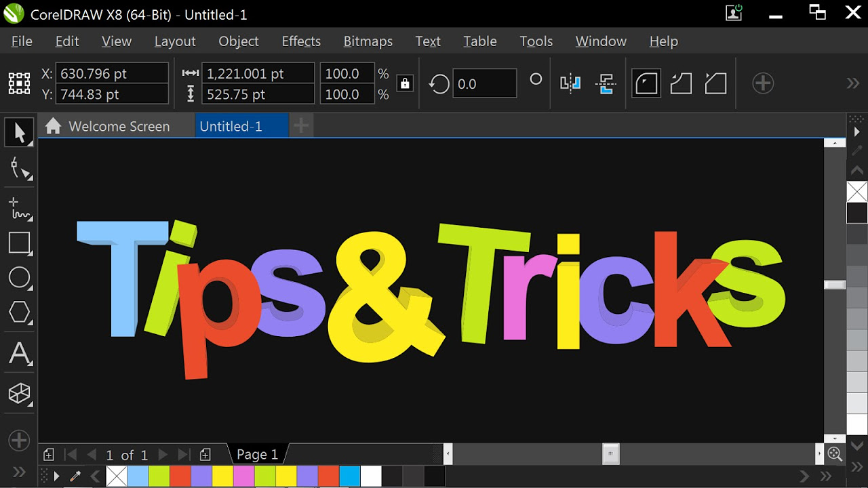The image size is (868, 488).
Task: Mirror vertically button
Action: pos(605,83)
